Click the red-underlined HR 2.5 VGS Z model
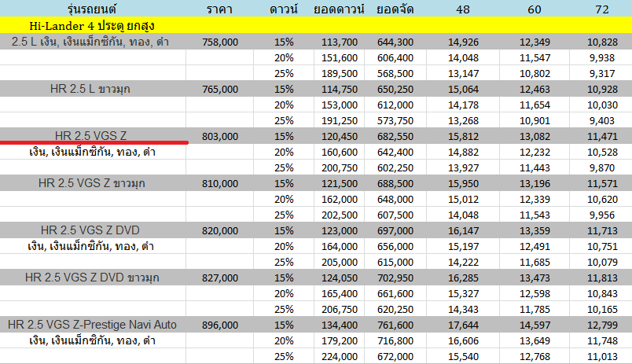Screen dimensions: 632x364 click(90, 136)
